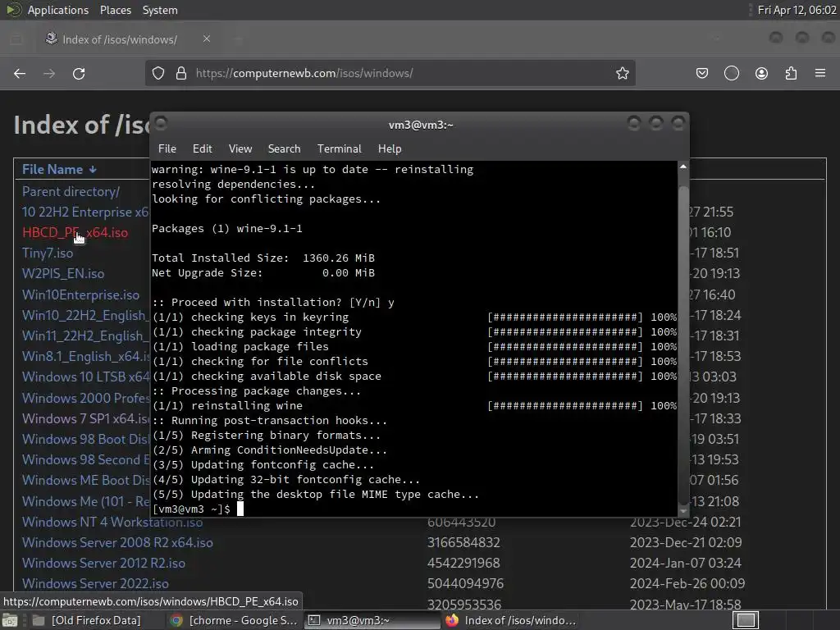Open the tracking protection shield icon
The width and height of the screenshot is (840, 630).
pyautogui.click(x=158, y=73)
